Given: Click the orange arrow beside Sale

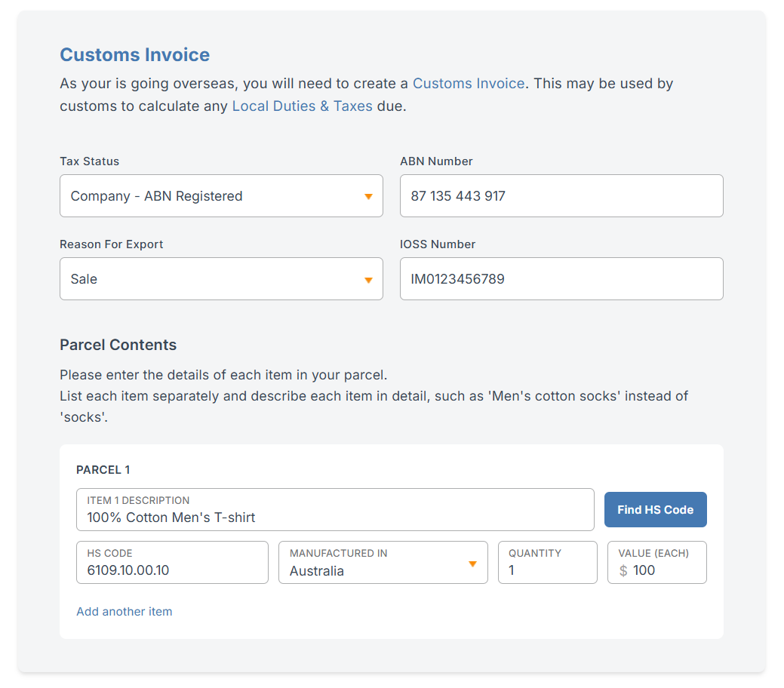Looking at the screenshot, I should pos(368,280).
